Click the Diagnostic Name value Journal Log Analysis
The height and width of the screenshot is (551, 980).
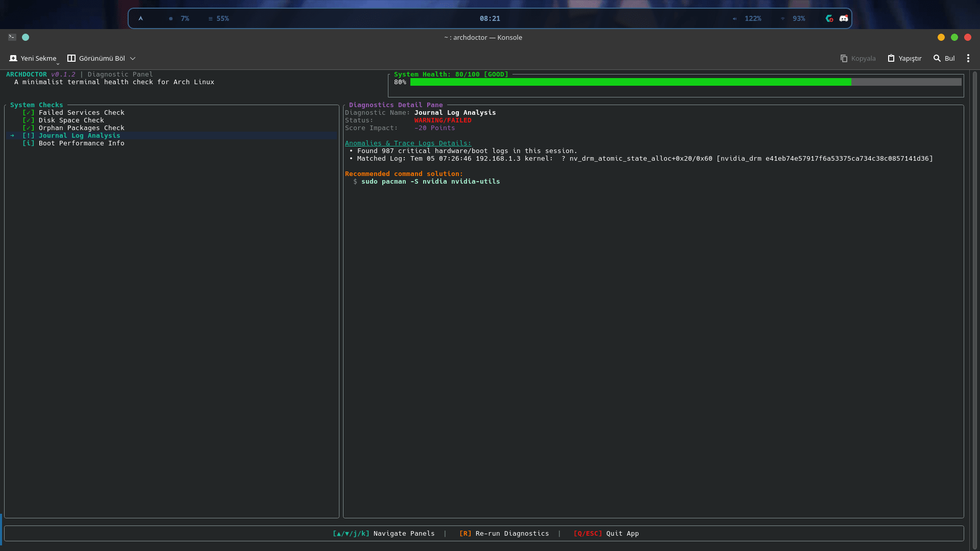455,113
